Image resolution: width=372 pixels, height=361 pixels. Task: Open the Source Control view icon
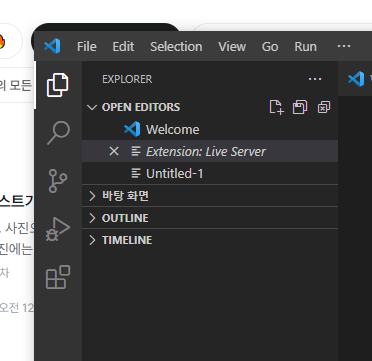click(x=58, y=181)
